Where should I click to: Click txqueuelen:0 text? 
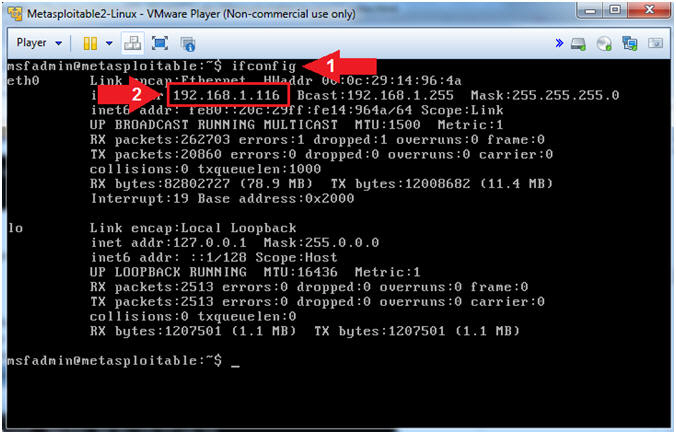[x=247, y=317]
